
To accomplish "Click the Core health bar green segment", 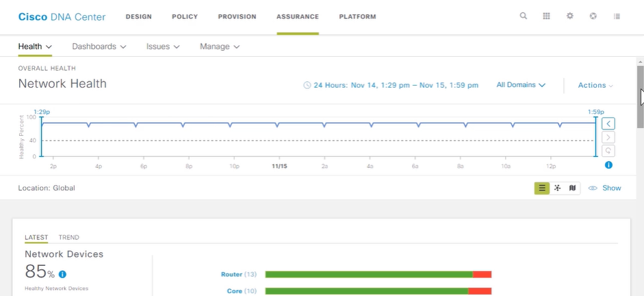I will pyautogui.click(x=367, y=291).
